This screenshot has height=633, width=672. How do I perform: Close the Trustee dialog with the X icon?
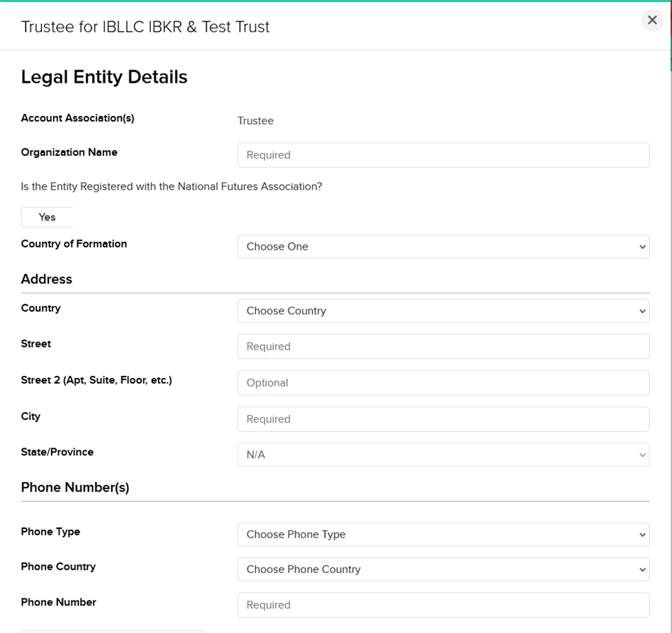coord(651,21)
